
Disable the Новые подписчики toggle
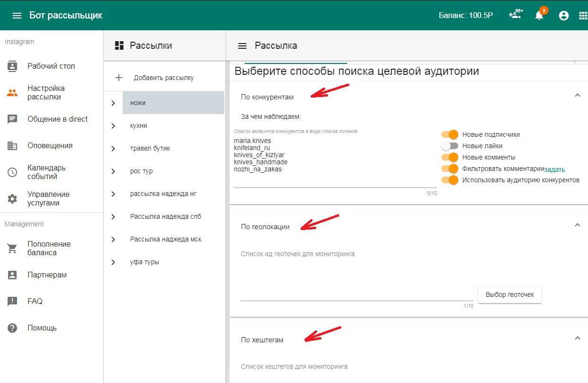coord(450,134)
